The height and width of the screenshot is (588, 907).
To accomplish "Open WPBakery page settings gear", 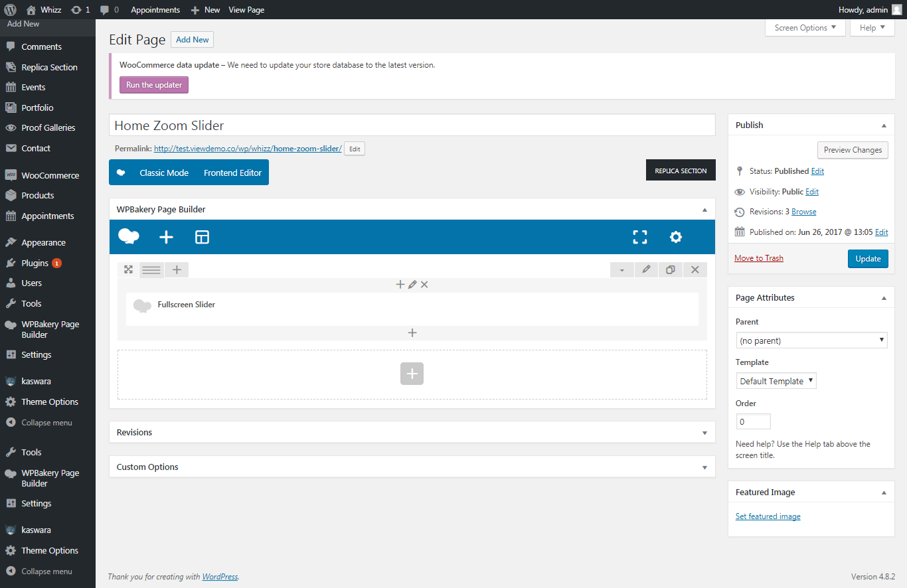I will tap(675, 237).
